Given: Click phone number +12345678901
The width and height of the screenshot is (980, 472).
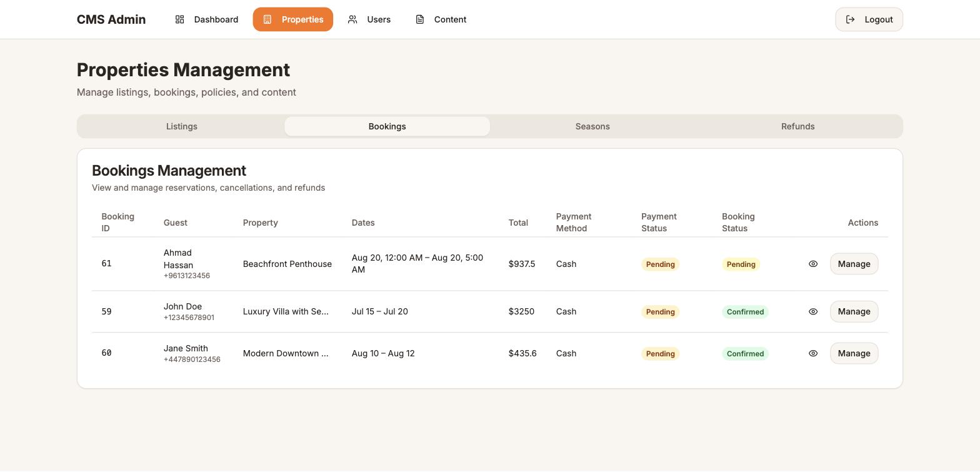Looking at the screenshot, I should (189, 318).
